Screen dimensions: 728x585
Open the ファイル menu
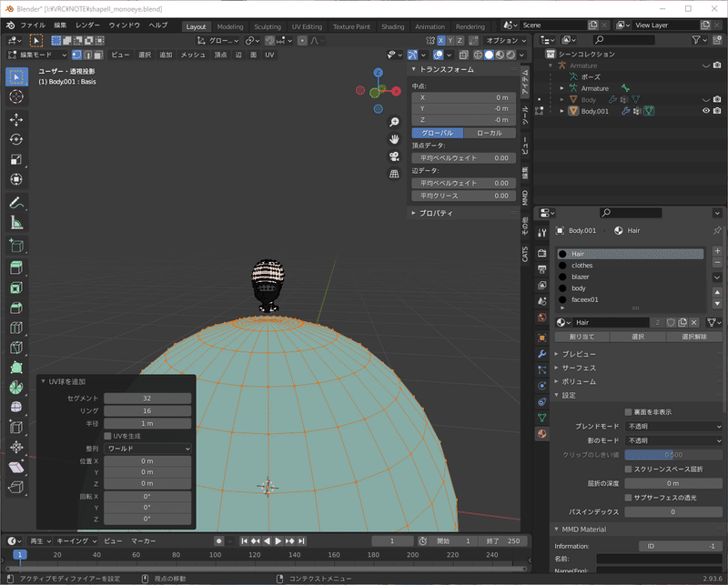point(33,25)
